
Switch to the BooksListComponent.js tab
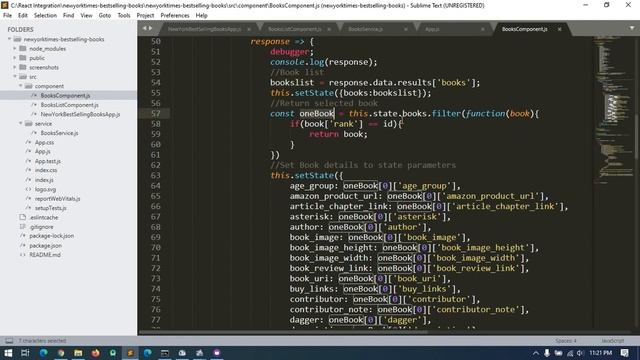(294, 29)
